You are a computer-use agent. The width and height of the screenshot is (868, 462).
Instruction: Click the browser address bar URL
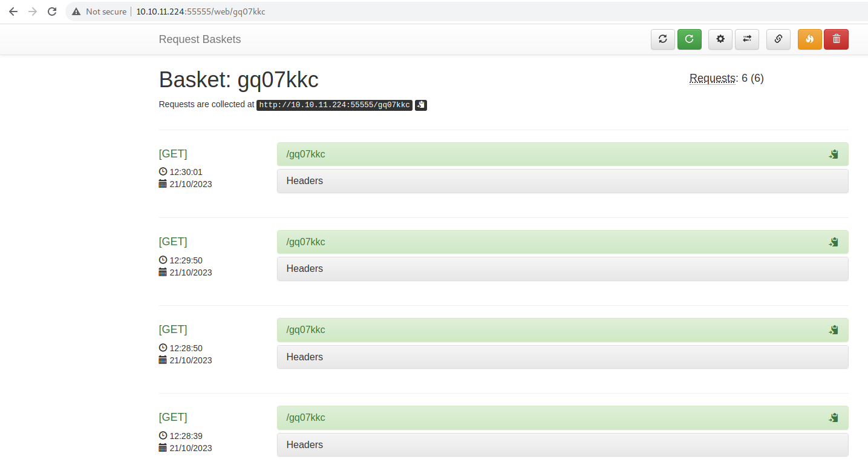point(201,12)
